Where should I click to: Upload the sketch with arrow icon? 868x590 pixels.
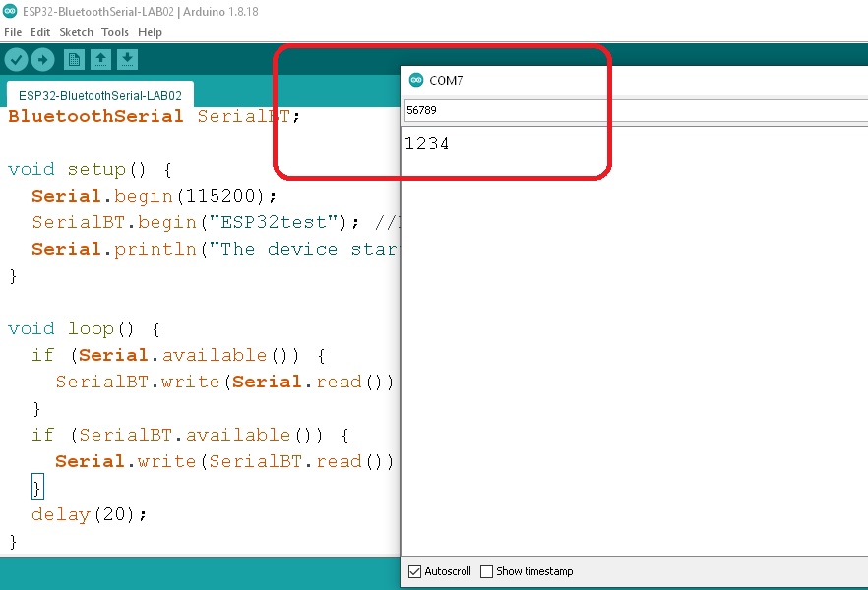click(x=42, y=60)
